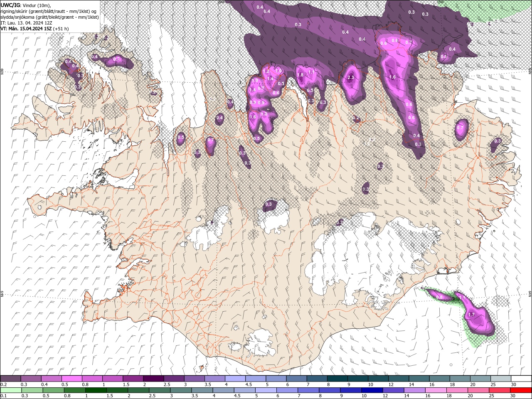Image resolution: width=532 pixels, height=399 pixels.
Task: Click the 1.7 value in the southeast offshore cell
Action: click(471, 315)
